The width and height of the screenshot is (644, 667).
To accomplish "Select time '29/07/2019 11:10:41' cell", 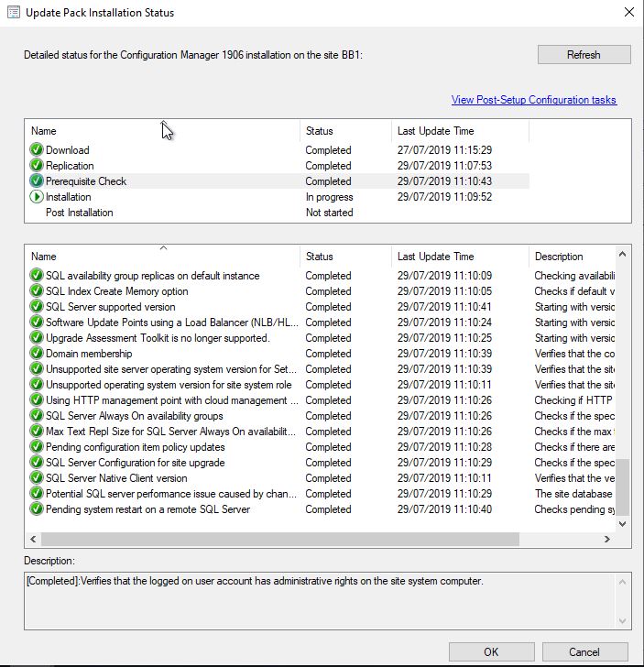I will click(444, 307).
